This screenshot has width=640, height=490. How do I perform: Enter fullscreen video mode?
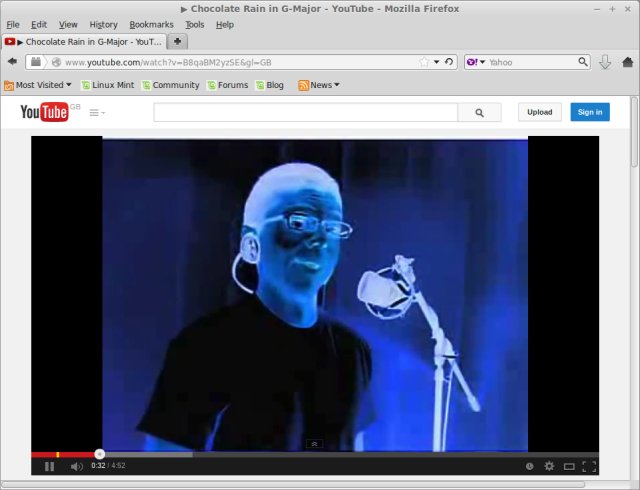tap(589, 466)
